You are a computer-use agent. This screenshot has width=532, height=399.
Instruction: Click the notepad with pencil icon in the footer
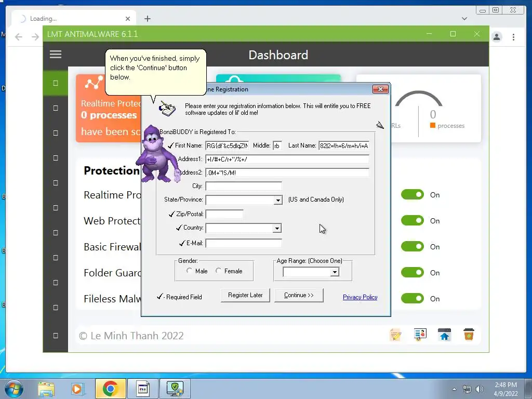[x=395, y=335]
